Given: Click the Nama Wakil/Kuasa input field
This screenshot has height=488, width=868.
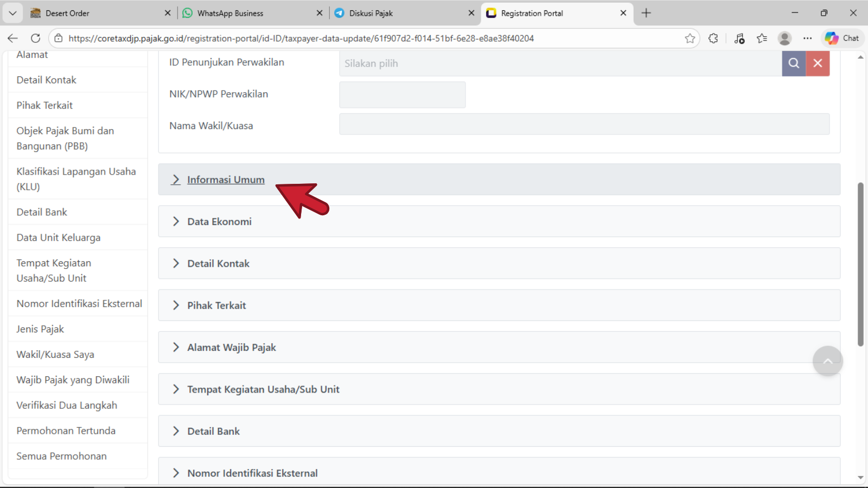Looking at the screenshot, I should point(584,124).
